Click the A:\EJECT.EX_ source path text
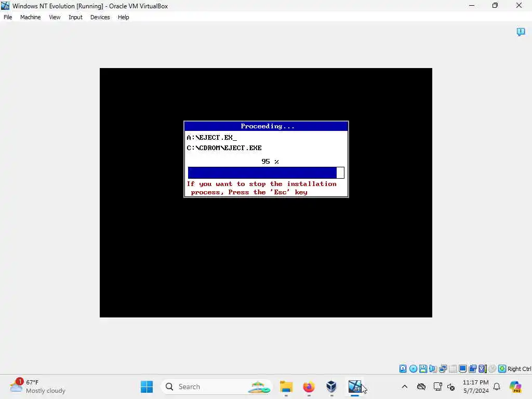This screenshot has height=399, width=532. pos(212,137)
